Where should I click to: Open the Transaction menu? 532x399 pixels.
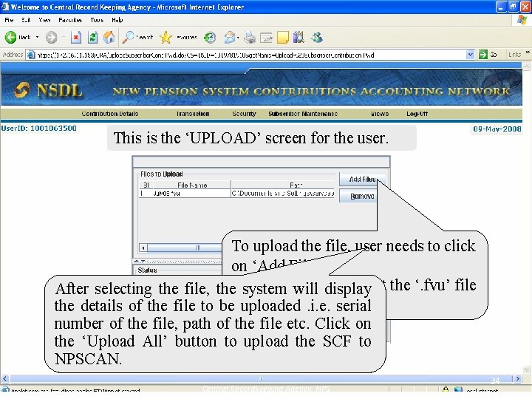pos(193,114)
